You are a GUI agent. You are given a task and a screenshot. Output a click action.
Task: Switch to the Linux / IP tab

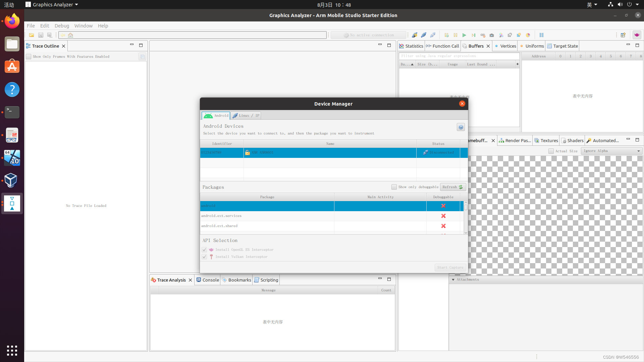pos(246,115)
